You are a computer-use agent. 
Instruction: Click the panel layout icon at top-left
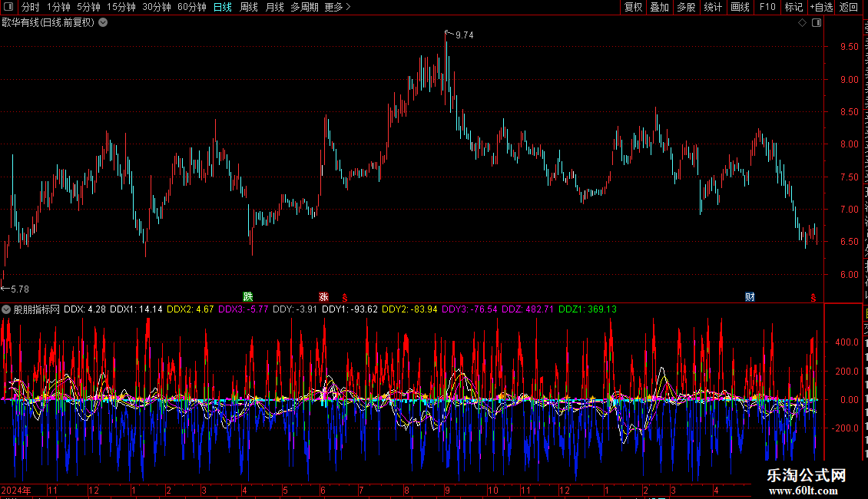(8, 7)
